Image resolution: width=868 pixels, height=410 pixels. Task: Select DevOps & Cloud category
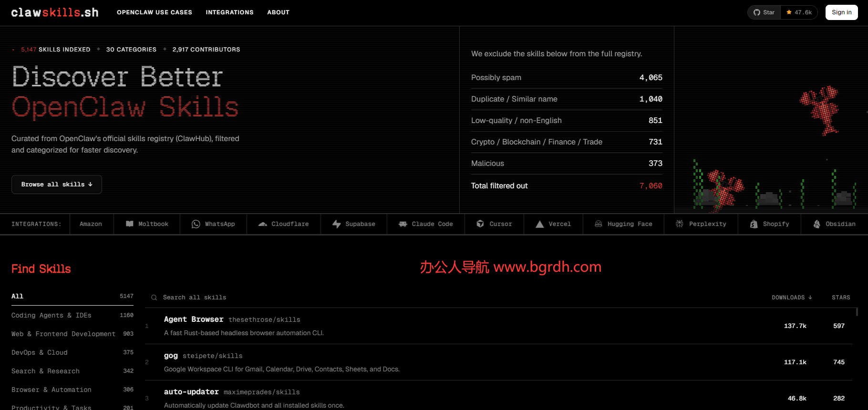pos(72,352)
